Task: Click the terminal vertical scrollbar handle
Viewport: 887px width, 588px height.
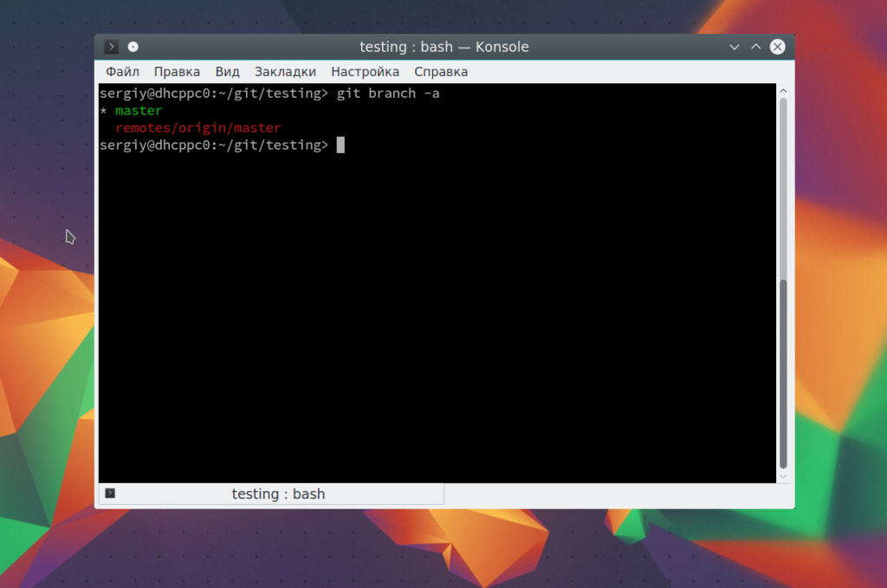Action: click(x=784, y=372)
